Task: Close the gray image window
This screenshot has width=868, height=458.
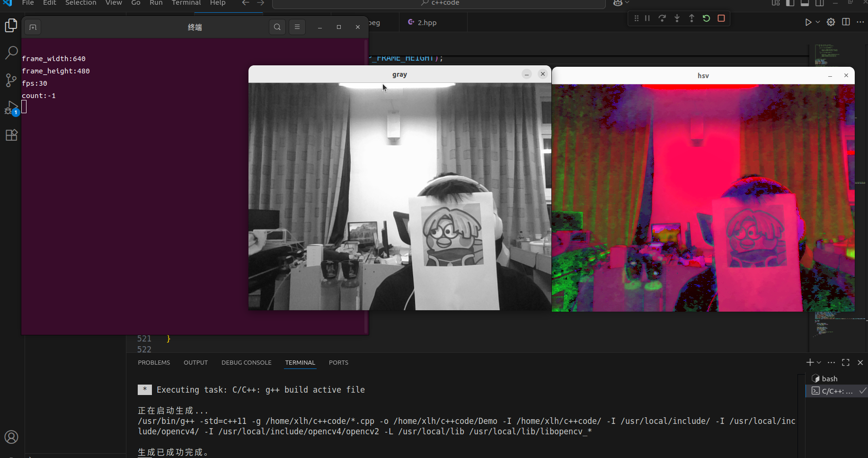Action: point(543,74)
